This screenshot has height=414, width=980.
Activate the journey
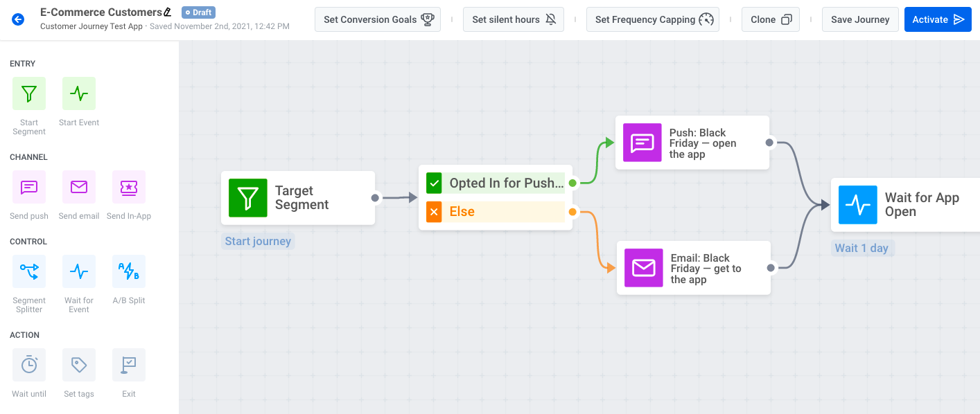coord(938,19)
